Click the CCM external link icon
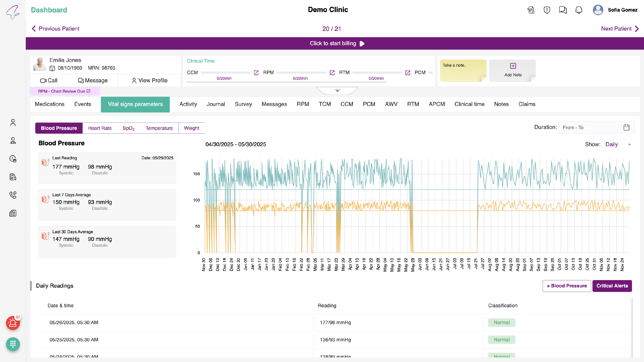This screenshot has width=644, height=362. [x=256, y=73]
